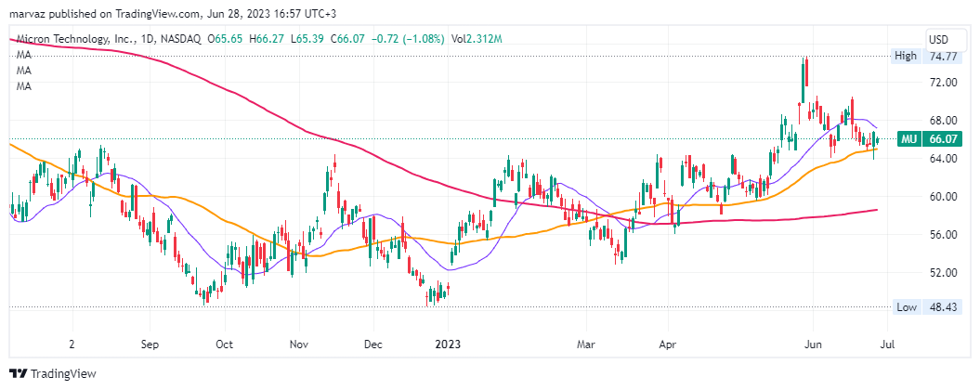Click the High price label
The height and width of the screenshot is (390, 980).
pos(905,57)
